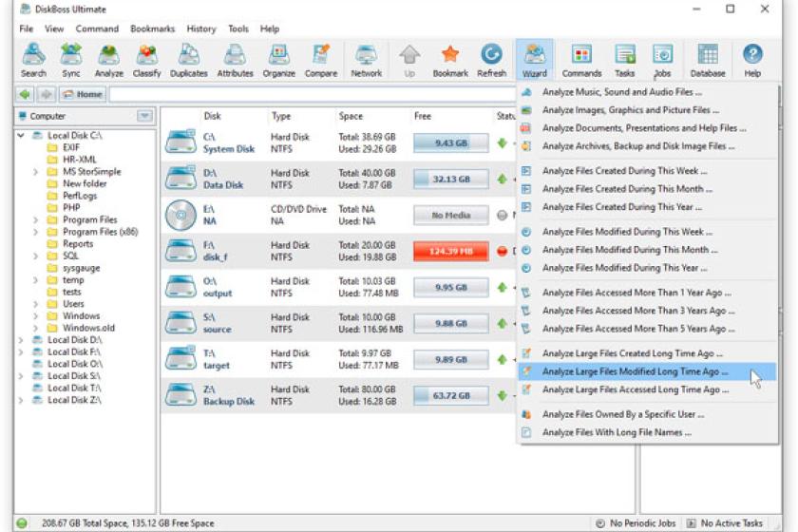This screenshot has height=532, width=798.
Task: Expand the Users folder node
Action: coord(36,304)
